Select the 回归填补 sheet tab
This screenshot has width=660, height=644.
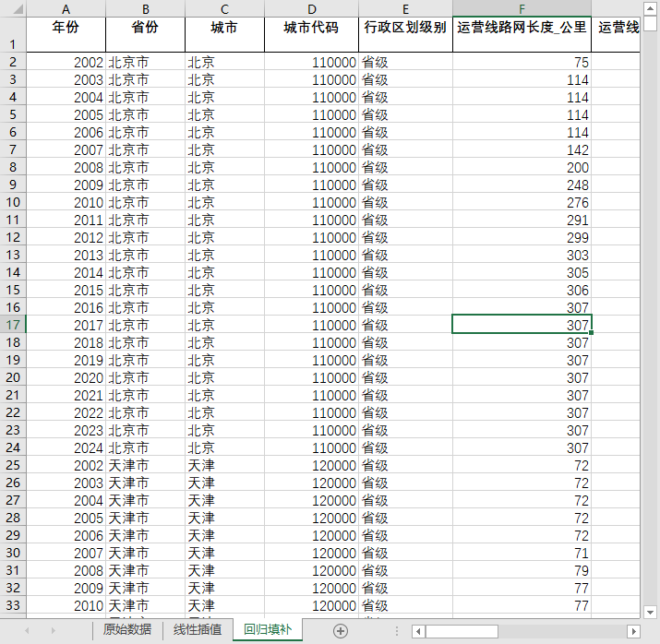[268, 629]
